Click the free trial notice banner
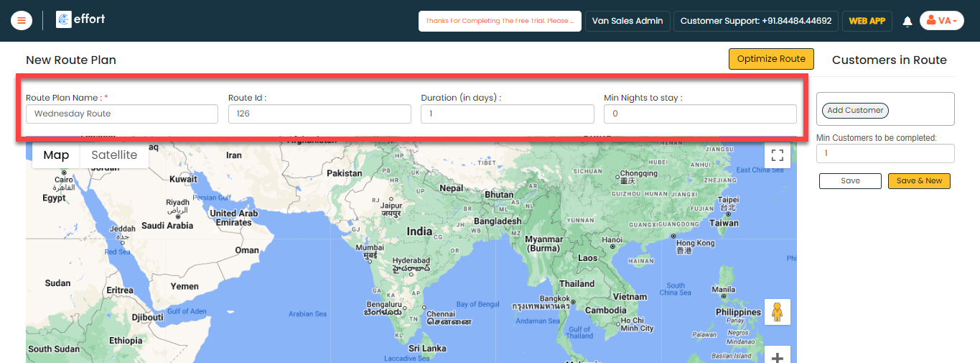This screenshot has height=363, width=980. [500, 21]
